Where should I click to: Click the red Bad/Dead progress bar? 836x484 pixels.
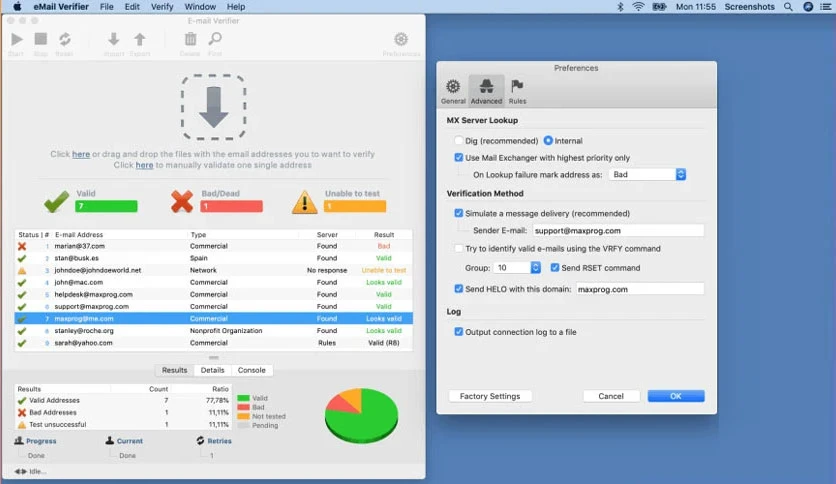231,206
